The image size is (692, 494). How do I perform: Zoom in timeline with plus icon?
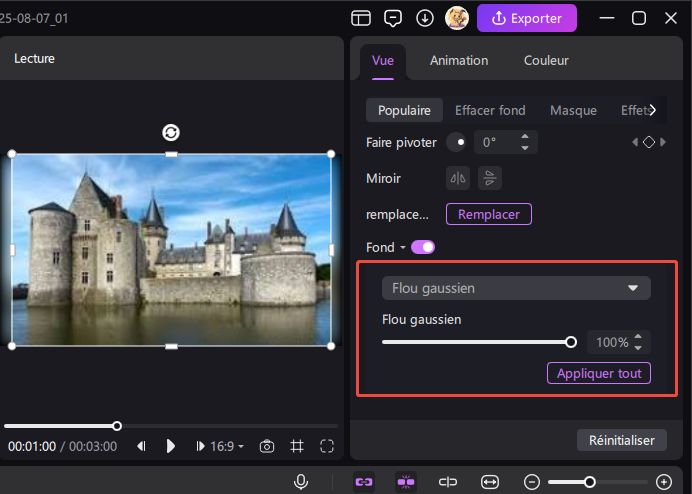pos(664,482)
